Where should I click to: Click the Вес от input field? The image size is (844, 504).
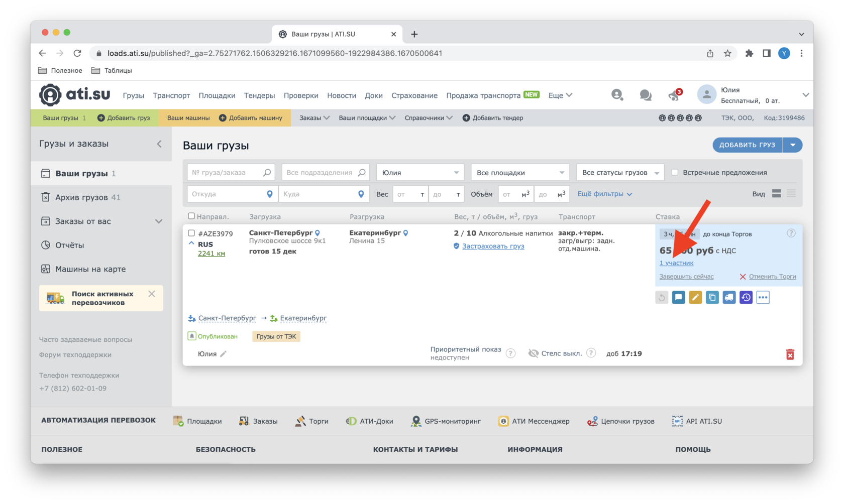pos(410,194)
